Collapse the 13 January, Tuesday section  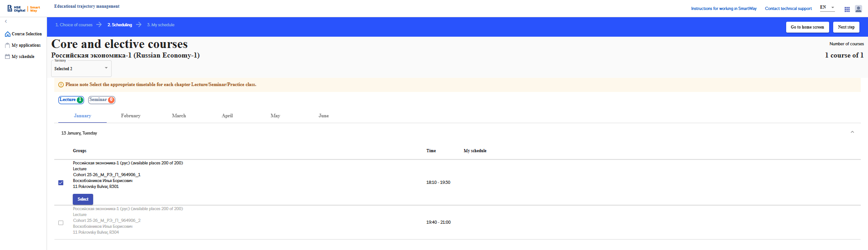pyautogui.click(x=852, y=132)
